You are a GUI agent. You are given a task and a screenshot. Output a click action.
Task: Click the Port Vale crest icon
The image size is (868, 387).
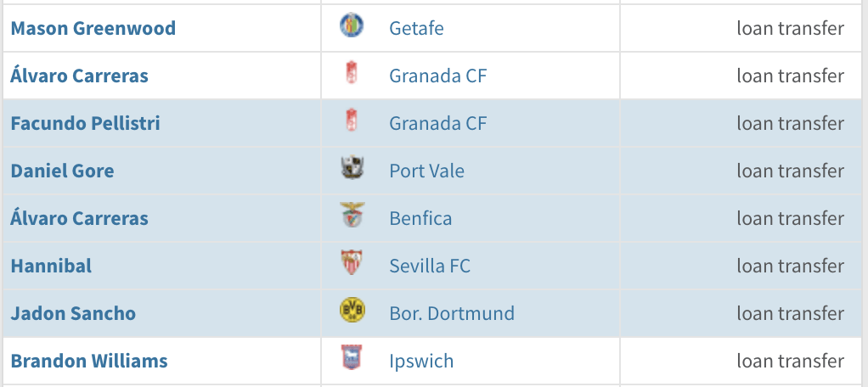pyautogui.click(x=352, y=170)
